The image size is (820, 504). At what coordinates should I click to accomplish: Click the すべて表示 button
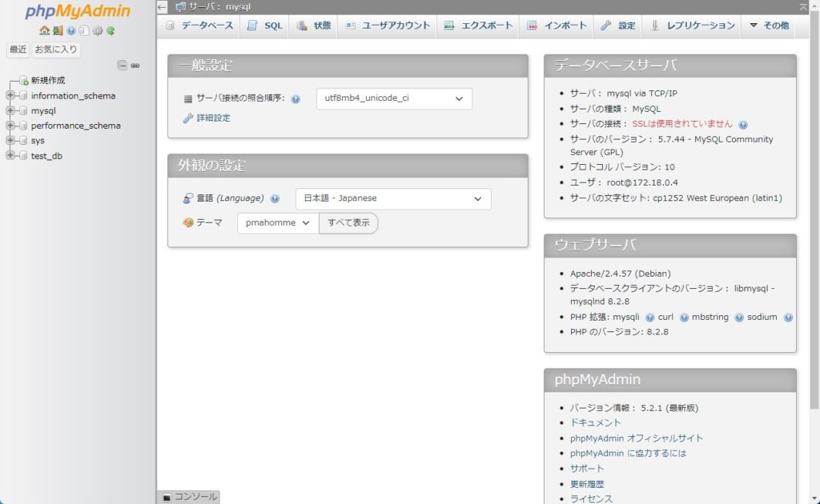(x=348, y=223)
